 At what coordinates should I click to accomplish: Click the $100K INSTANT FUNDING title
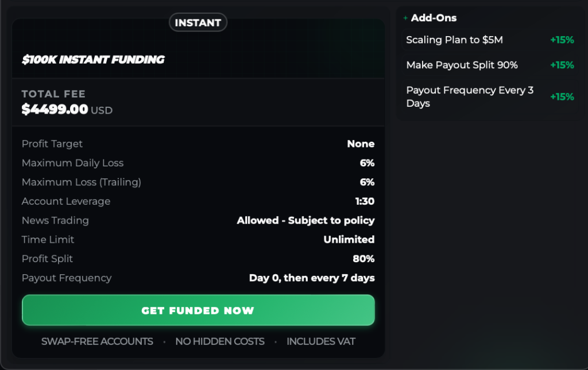(93, 60)
